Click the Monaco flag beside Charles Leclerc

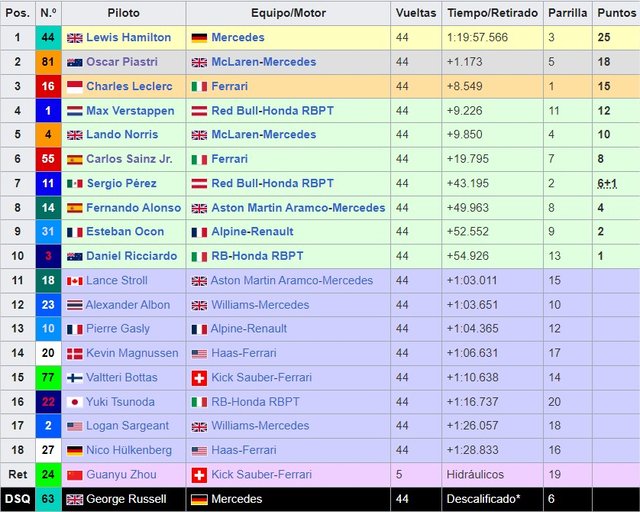(75, 87)
